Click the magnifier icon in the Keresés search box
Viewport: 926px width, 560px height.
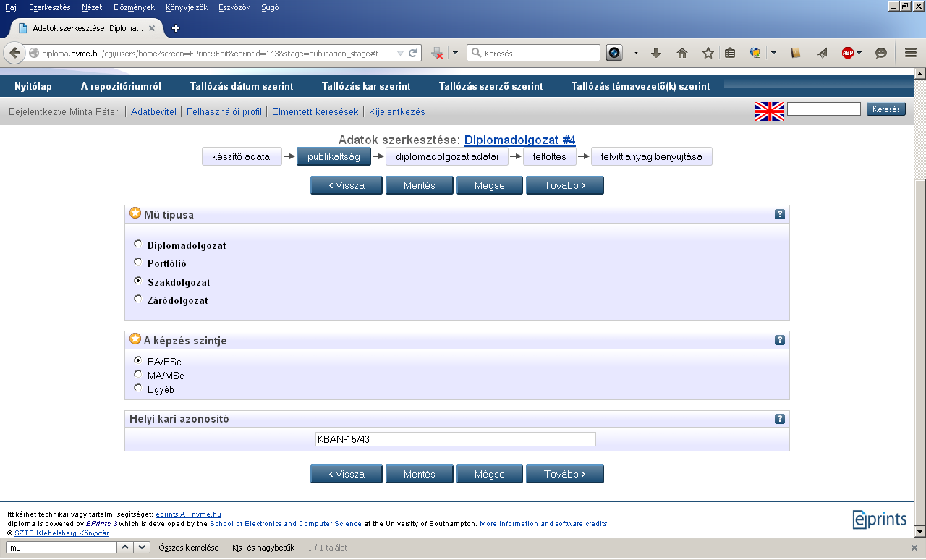pyautogui.click(x=477, y=53)
